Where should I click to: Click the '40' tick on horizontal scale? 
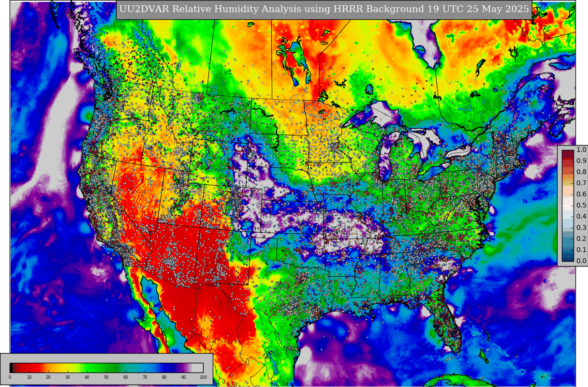click(87, 377)
